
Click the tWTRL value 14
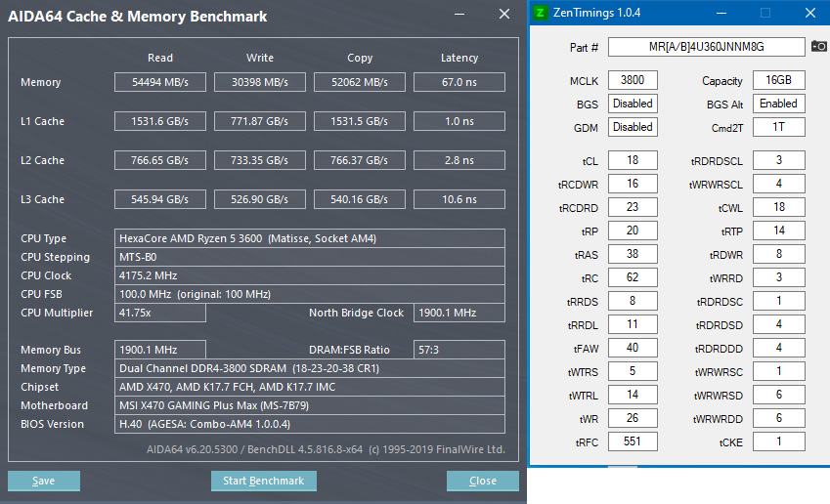coord(633,395)
